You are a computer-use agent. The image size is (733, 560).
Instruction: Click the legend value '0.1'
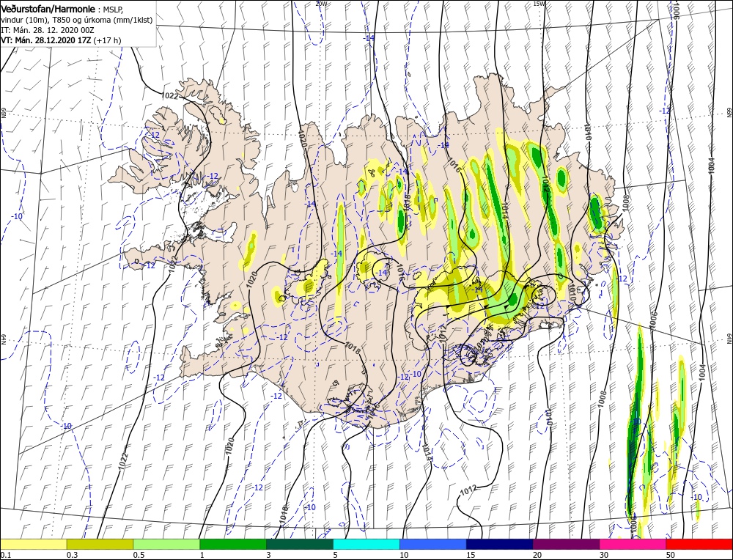pyautogui.click(x=4, y=555)
